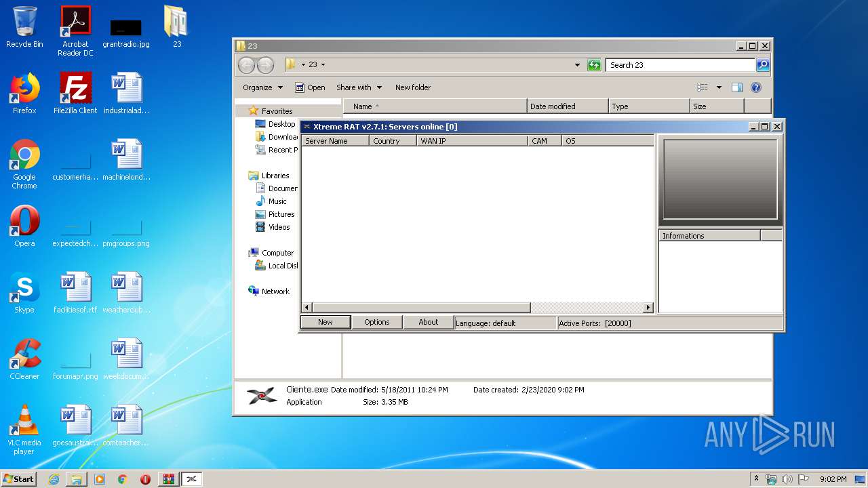
Task: Expand the Organize dropdown menu
Action: 262,87
